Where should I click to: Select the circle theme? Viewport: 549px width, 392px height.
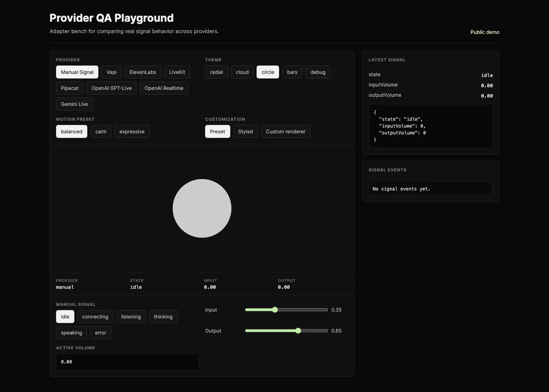point(268,72)
